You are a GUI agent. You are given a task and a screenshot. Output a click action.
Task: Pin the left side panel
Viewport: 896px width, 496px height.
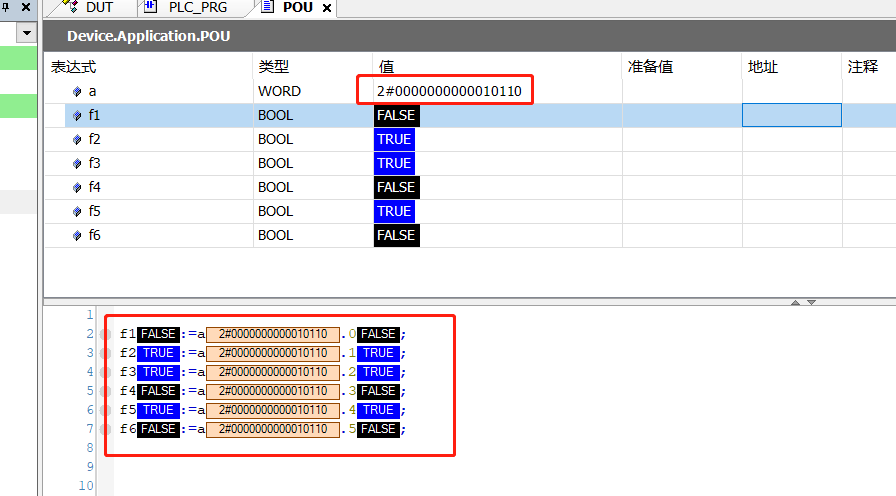[x=5, y=7]
